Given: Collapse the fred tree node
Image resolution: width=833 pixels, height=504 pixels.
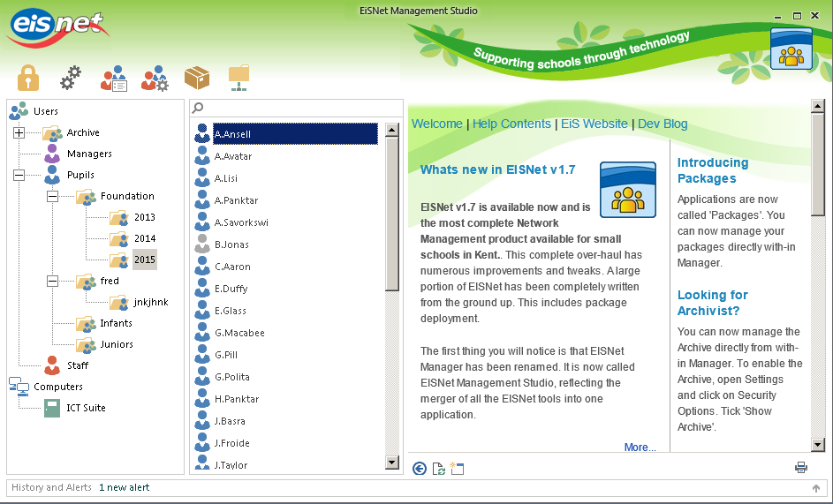Looking at the screenshot, I should click(52, 281).
